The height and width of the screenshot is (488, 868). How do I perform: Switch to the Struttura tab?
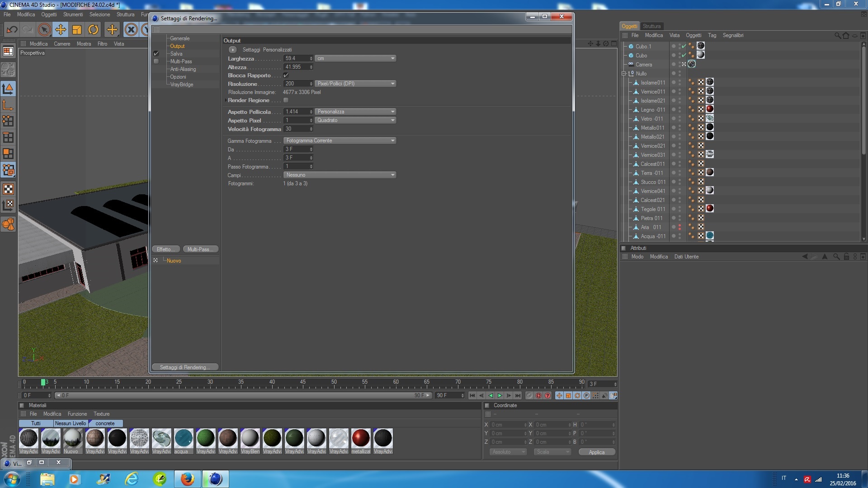[651, 26]
